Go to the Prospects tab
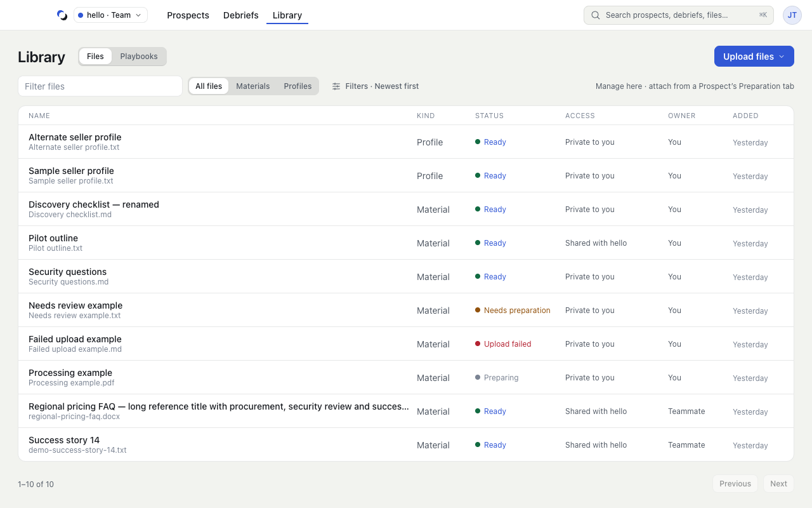The height and width of the screenshot is (508, 812). [x=188, y=15]
